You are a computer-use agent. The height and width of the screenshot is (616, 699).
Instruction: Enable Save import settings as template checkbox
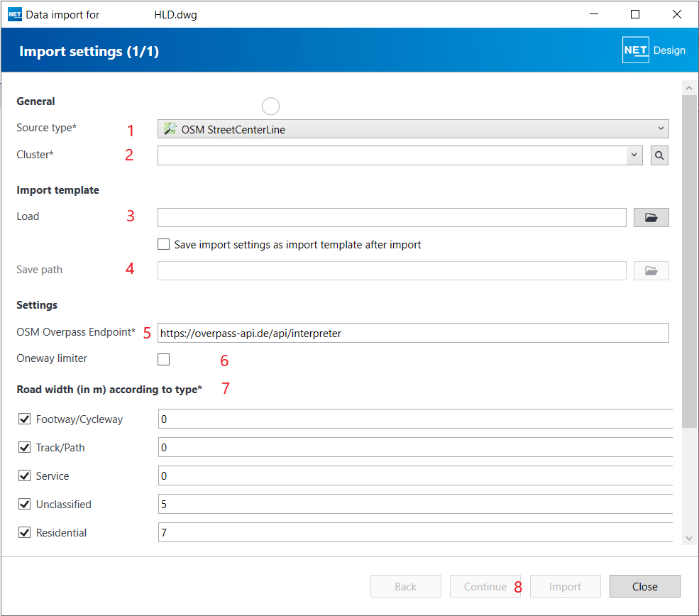coord(164,245)
